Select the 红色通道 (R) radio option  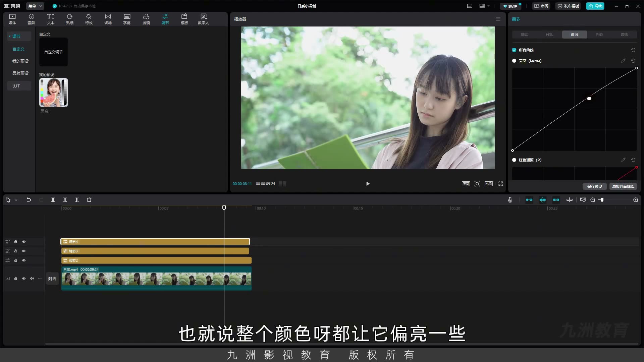(514, 160)
